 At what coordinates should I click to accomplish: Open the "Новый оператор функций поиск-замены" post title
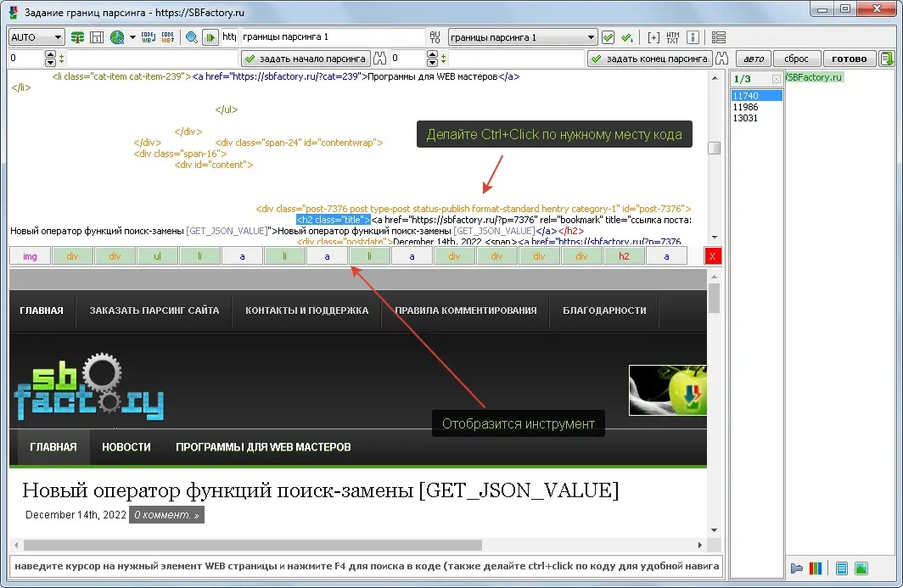pos(320,490)
